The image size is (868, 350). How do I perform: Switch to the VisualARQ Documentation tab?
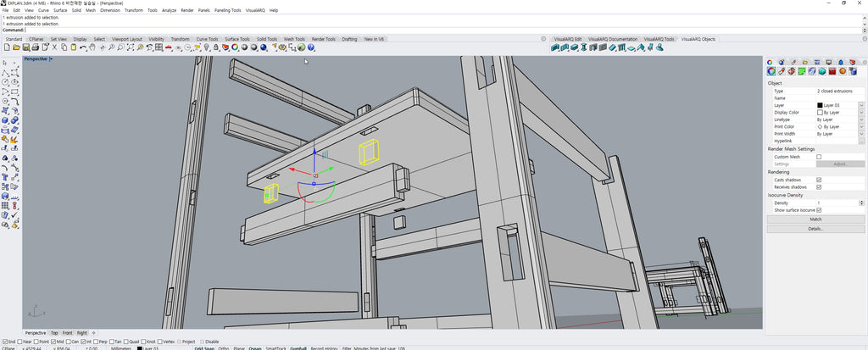tap(613, 39)
